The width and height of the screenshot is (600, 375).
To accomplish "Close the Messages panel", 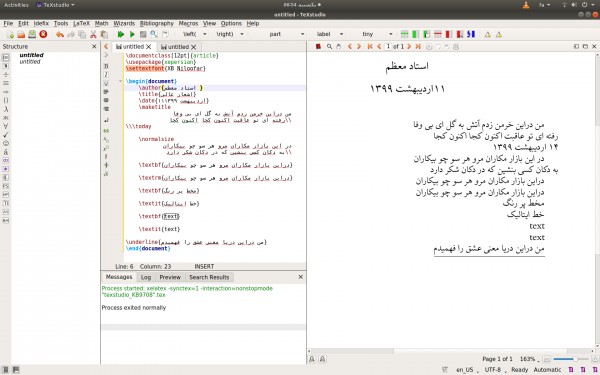I will (300, 277).
